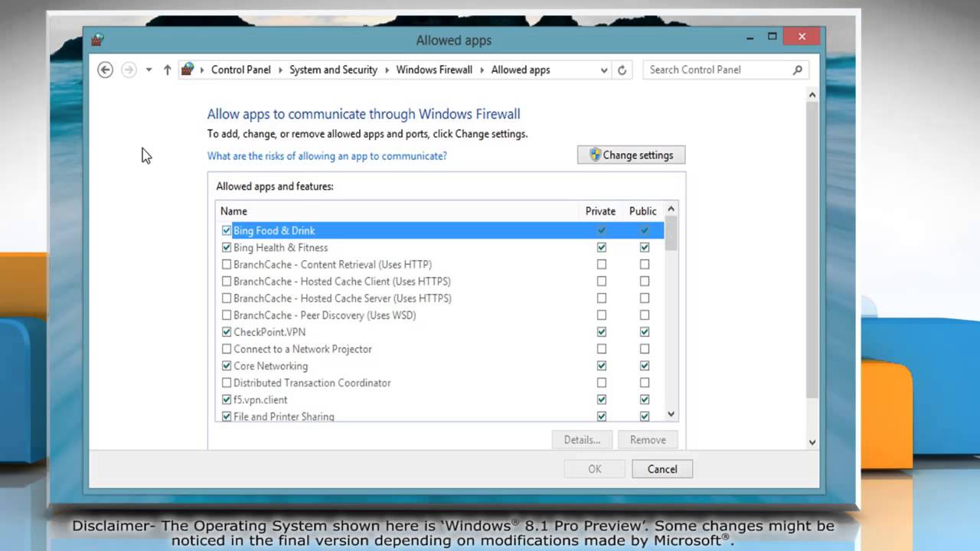
Task: Select Distributed Transaction Coordinator row text
Action: pos(312,383)
